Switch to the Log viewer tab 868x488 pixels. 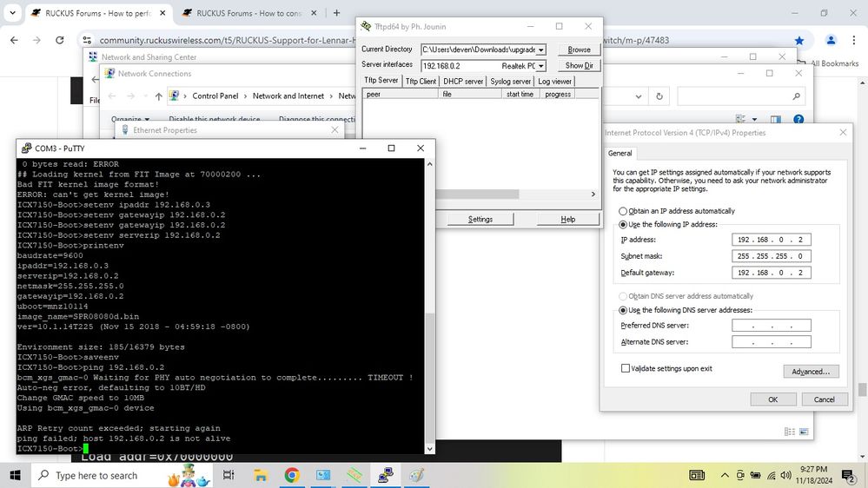(x=555, y=81)
